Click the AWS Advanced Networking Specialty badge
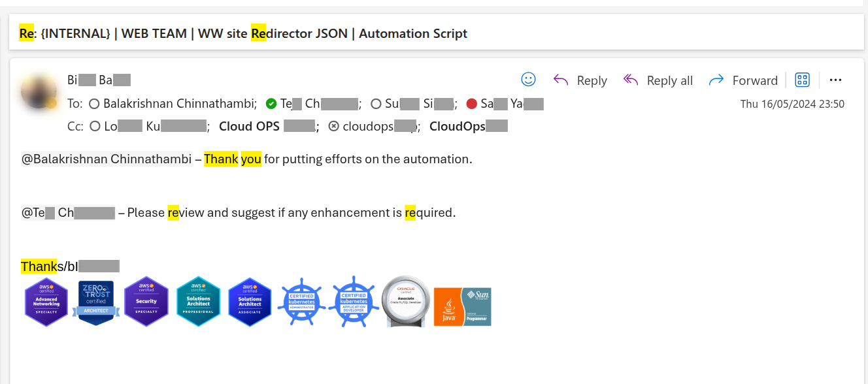 click(x=46, y=302)
